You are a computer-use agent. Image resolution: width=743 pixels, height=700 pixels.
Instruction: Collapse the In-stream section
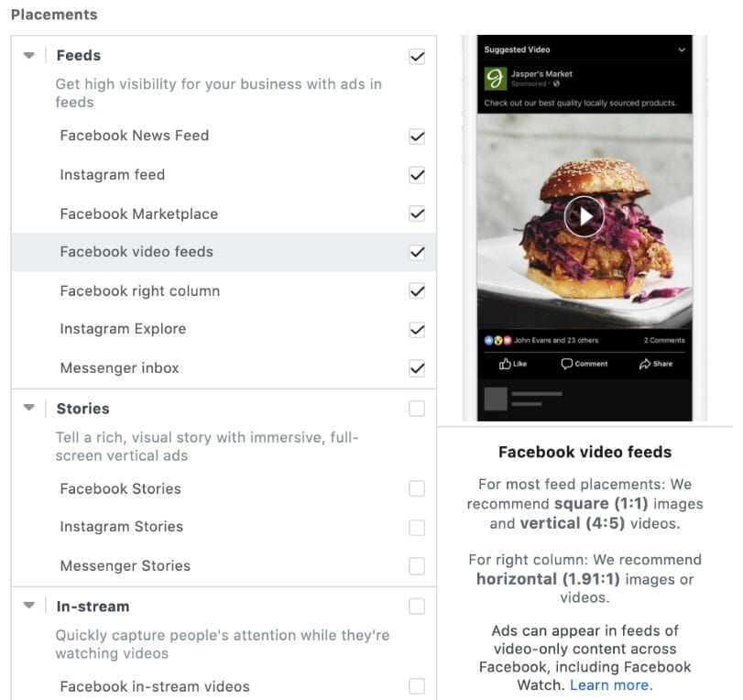tap(29, 606)
